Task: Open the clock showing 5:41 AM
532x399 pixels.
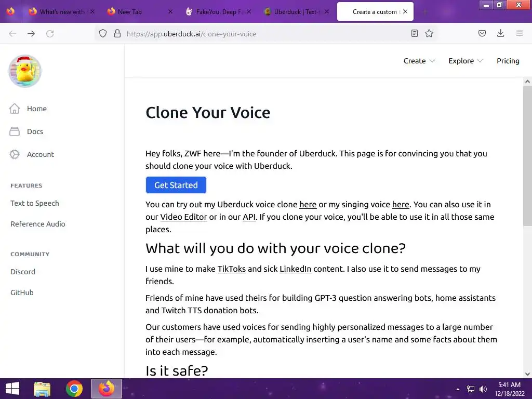Action: coord(509,389)
